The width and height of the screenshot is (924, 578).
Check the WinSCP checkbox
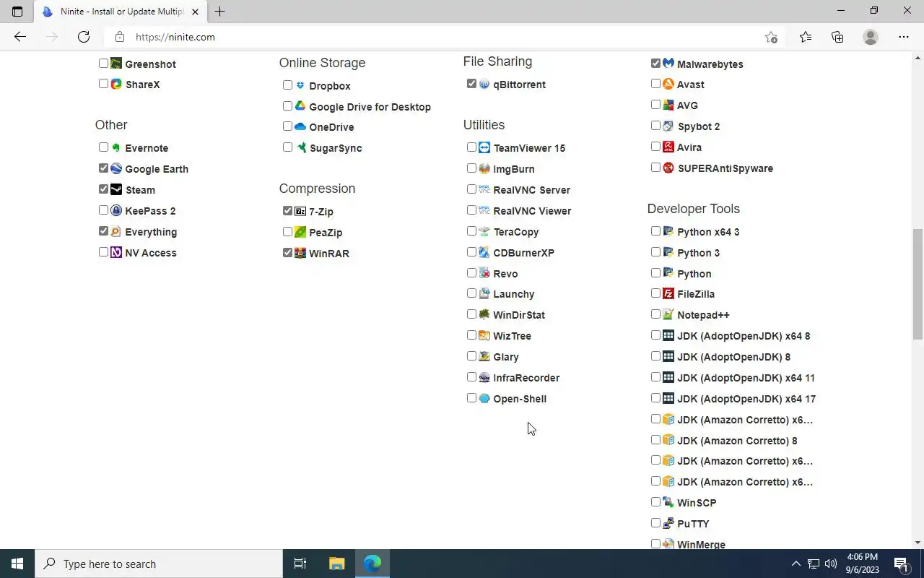pos(655,501)
